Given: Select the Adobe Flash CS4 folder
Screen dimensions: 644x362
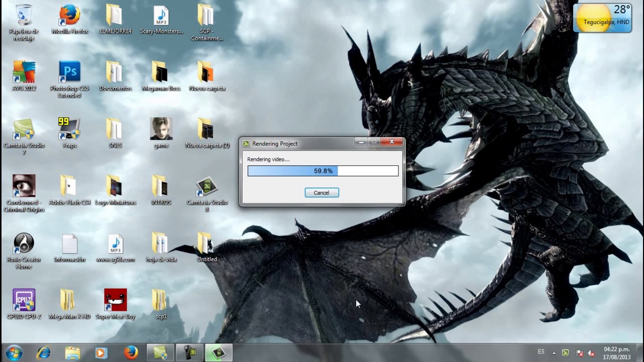Looking at the screenshot, I should point(69,190).
